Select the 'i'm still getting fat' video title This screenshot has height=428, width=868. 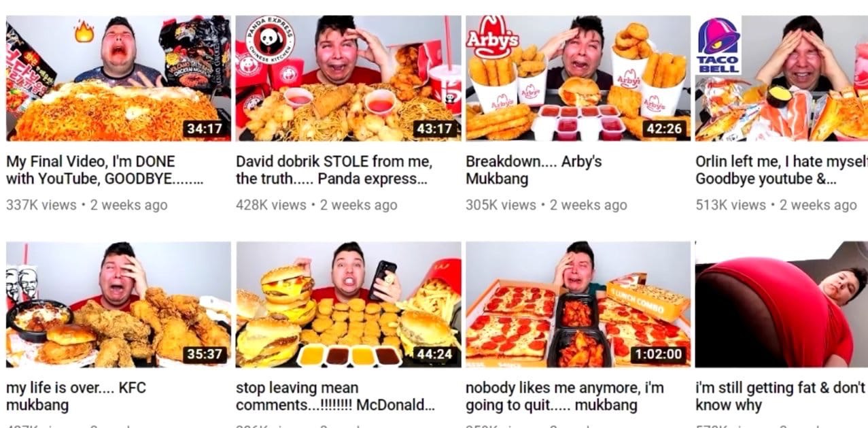[x=781, y=397]
